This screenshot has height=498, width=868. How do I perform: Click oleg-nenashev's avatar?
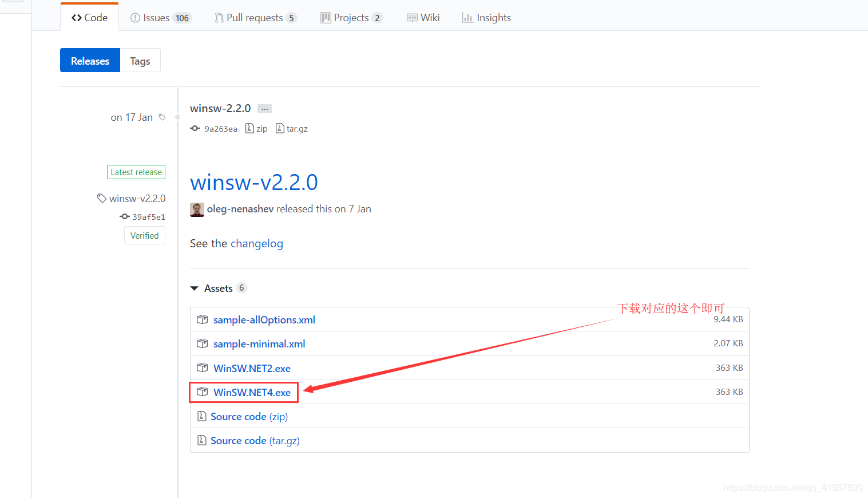click(x=197, y=210)
